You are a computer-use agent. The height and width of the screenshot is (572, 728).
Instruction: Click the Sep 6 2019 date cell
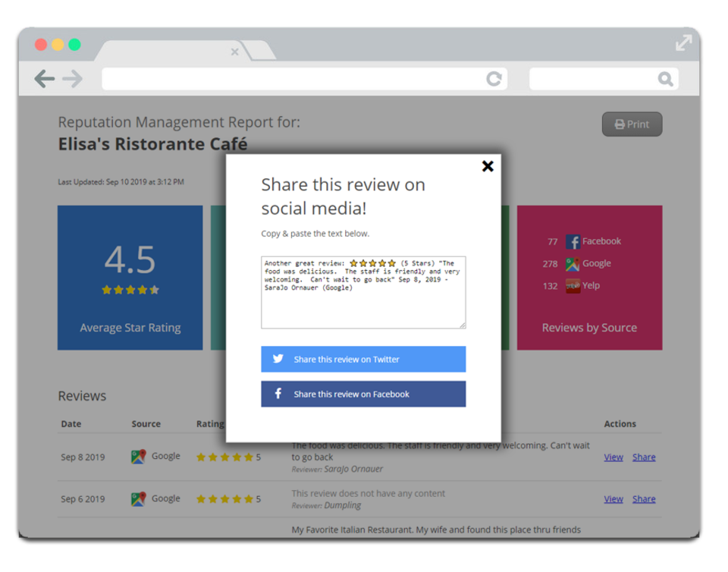[83, 499]
